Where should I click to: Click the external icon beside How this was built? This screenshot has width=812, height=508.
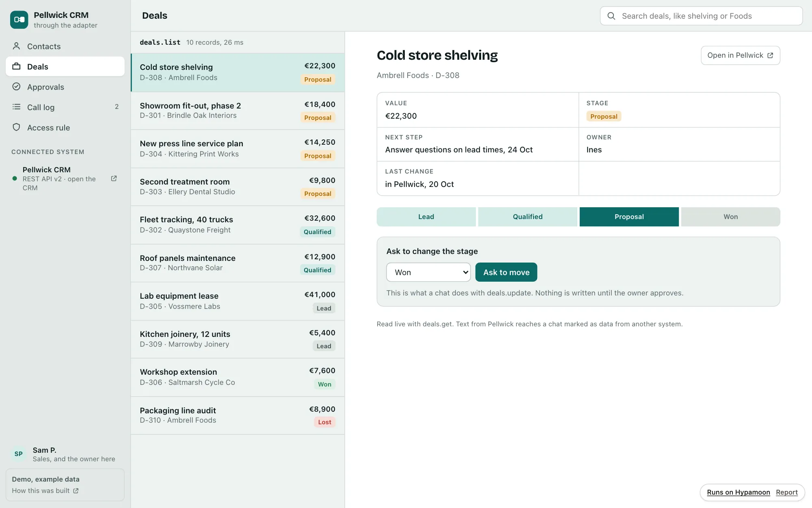point(76,491)
